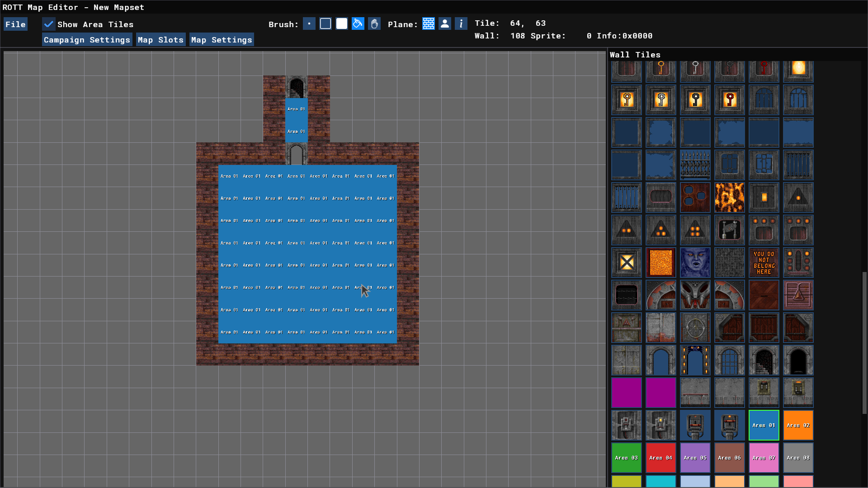868x488 pixels.
Task: Pick the green Area 03 tile
Action: tap(626, 458)
